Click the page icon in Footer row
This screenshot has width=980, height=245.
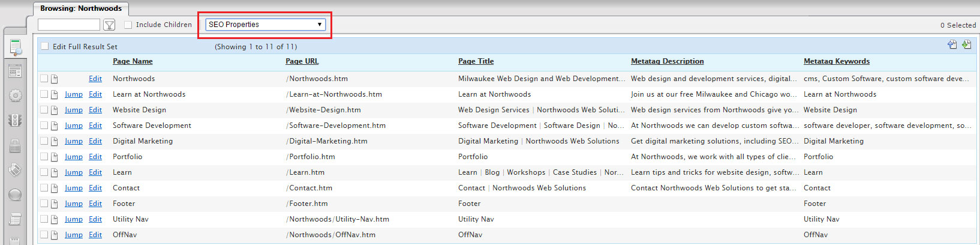(54, 204)
